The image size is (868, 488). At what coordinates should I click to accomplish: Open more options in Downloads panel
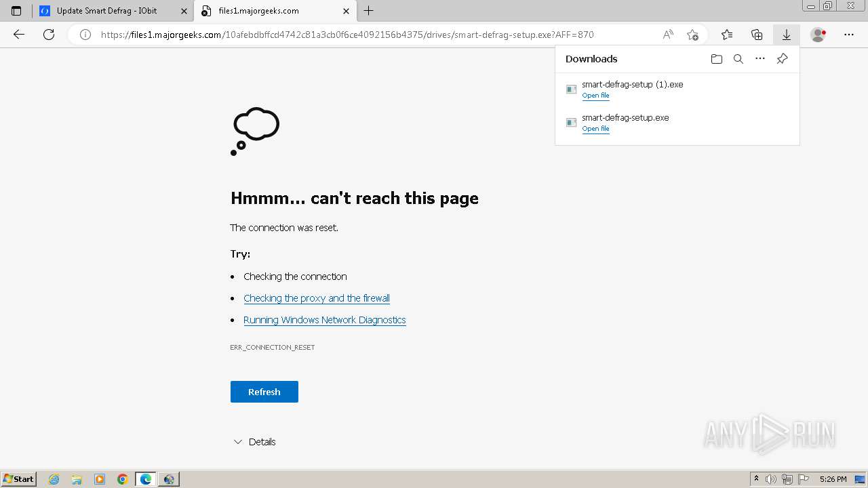pyautogui.click(x=760, y=59)
